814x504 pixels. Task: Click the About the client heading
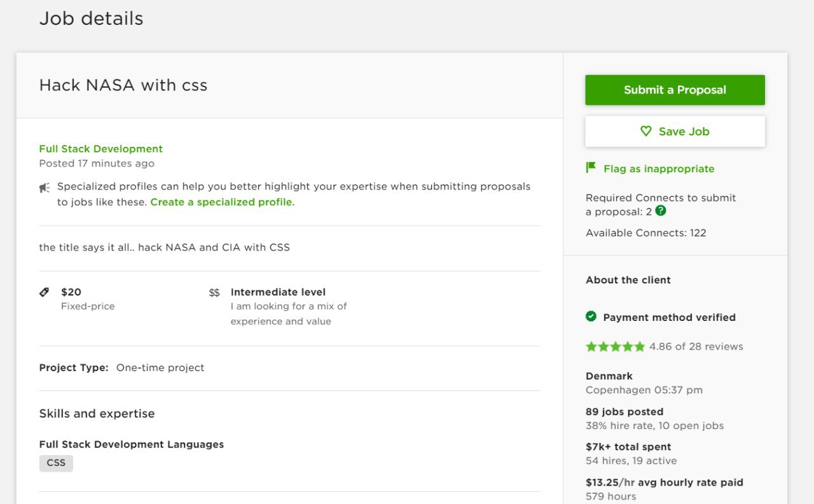click(x=628, y=280)
